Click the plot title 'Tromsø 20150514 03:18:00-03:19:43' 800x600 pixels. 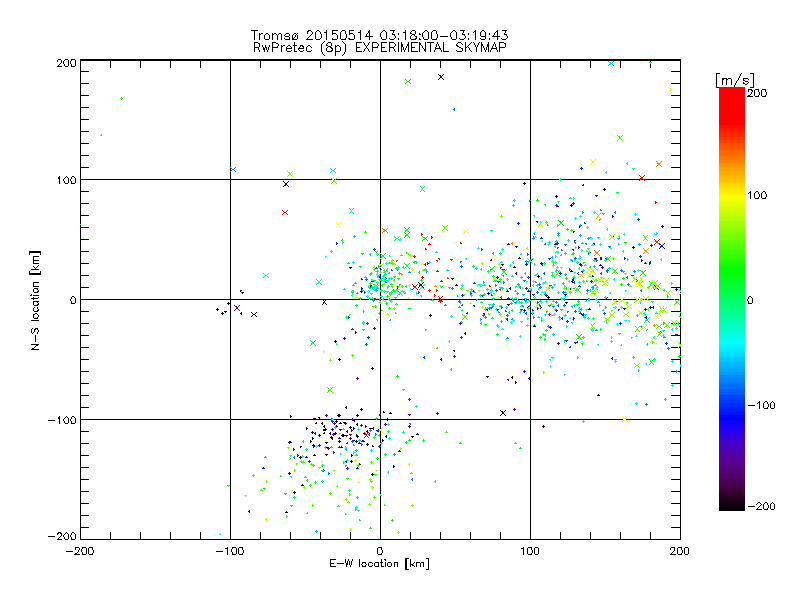pos(379,35)
